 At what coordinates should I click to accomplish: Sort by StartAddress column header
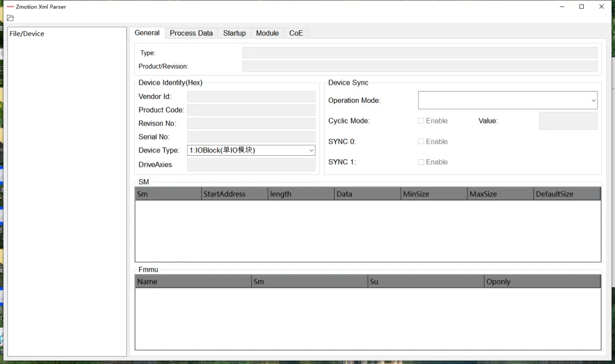click(235, 194)
